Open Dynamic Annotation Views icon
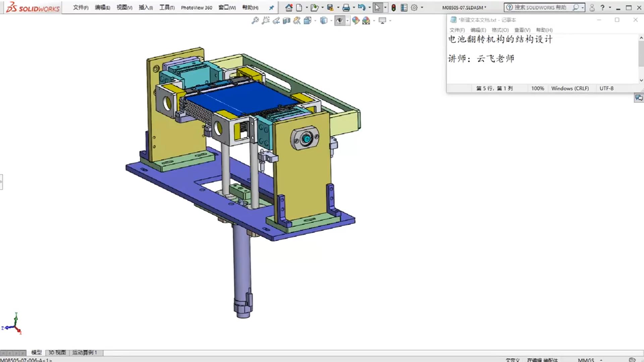 [297, 20]
